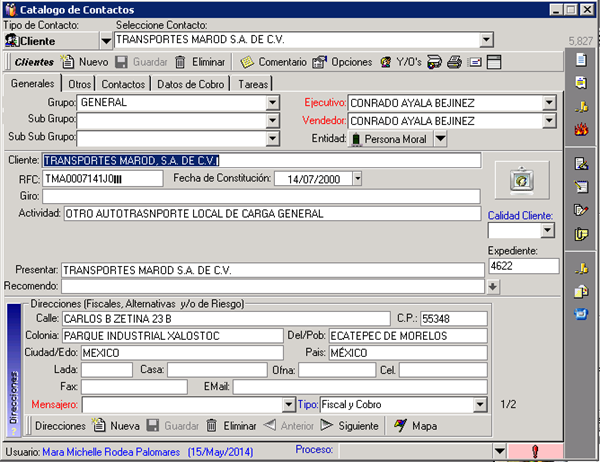Open the Ejecutivo dropdown list
The height and width of the screenshot is (462, 600).
548,102
